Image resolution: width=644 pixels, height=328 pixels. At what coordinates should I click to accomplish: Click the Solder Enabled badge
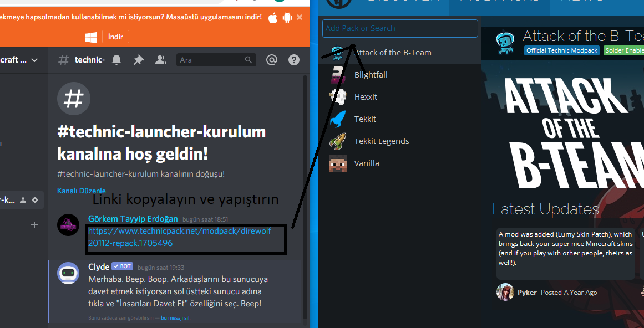point(623,50)
